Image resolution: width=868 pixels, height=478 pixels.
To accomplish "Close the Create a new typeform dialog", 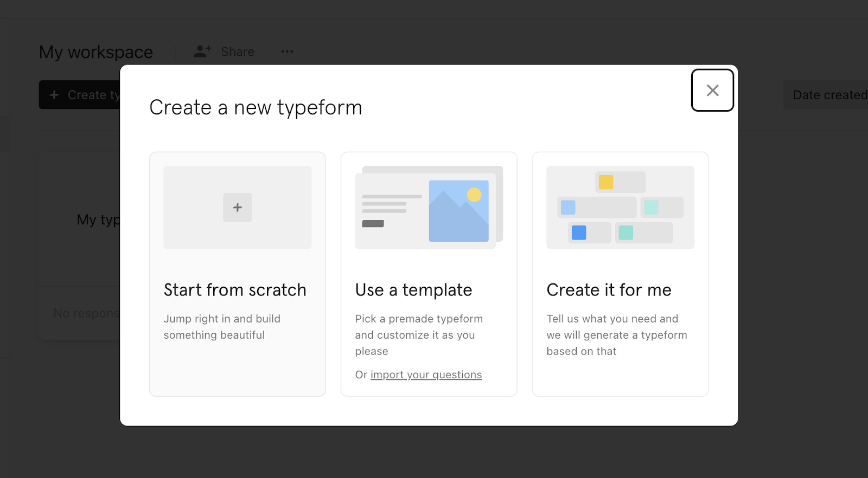I will pos(712,91).
